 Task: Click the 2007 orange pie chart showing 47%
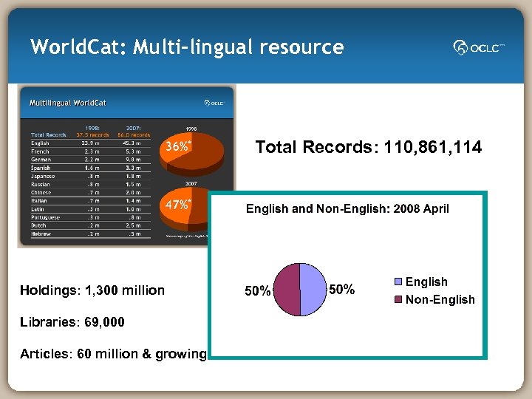(x=184, y=209)
